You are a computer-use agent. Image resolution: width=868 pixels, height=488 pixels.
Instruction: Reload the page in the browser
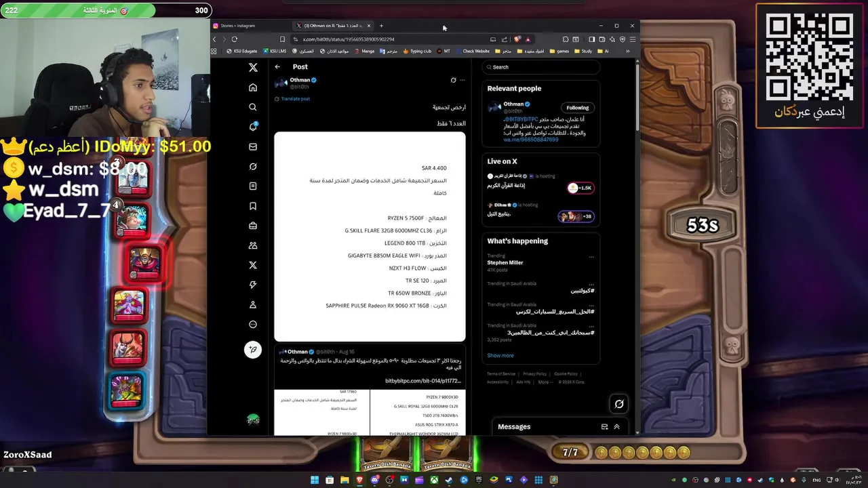235,39
